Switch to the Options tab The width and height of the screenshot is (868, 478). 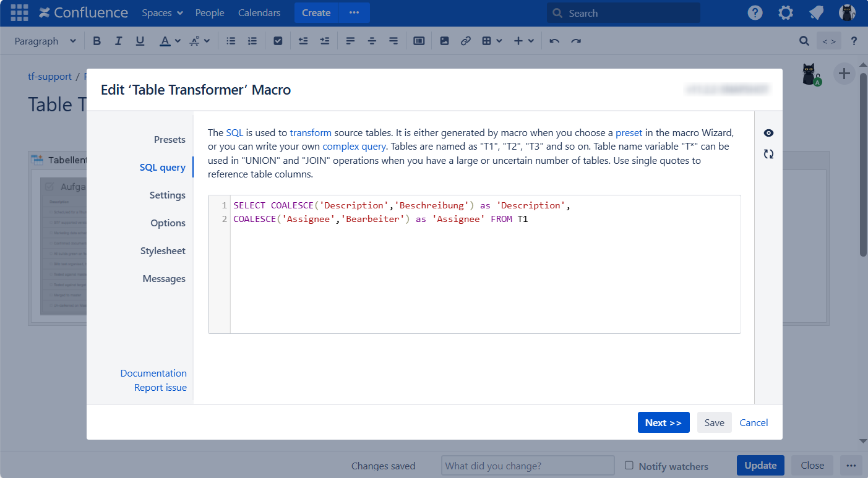point(168,223)
